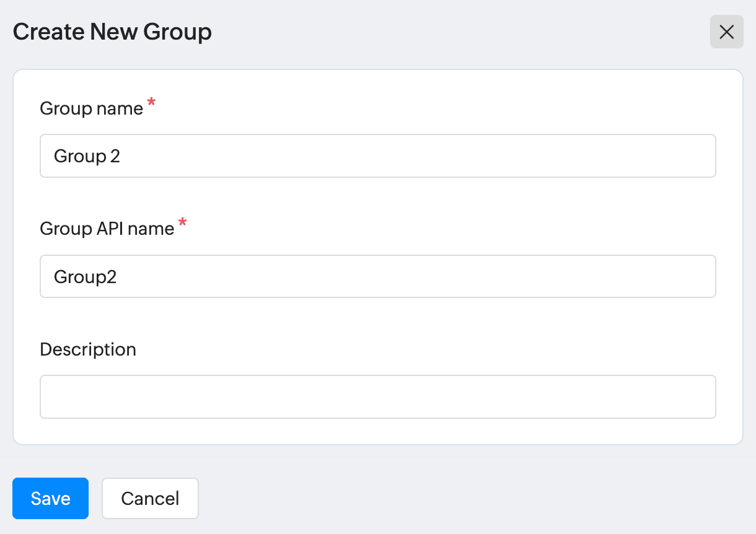Click the "Description" label text
The image size is (756, 534).
[87, 349]
